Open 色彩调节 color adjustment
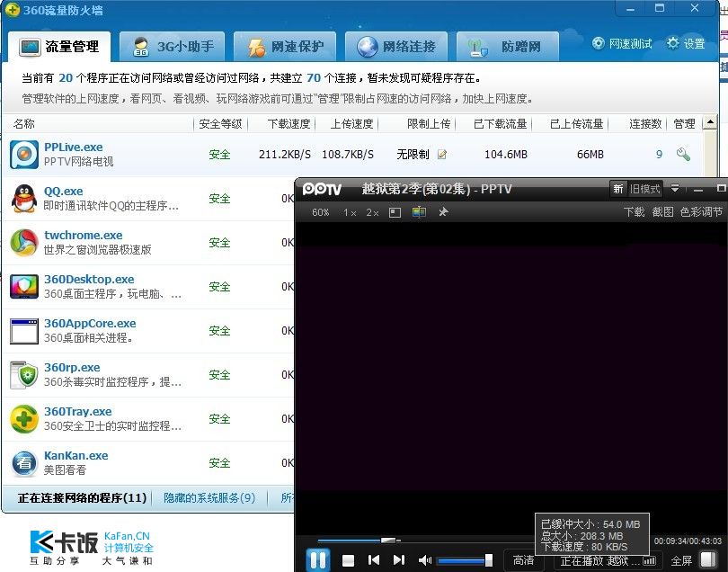The width and height of the screenshot is (728, 572). 701,212
